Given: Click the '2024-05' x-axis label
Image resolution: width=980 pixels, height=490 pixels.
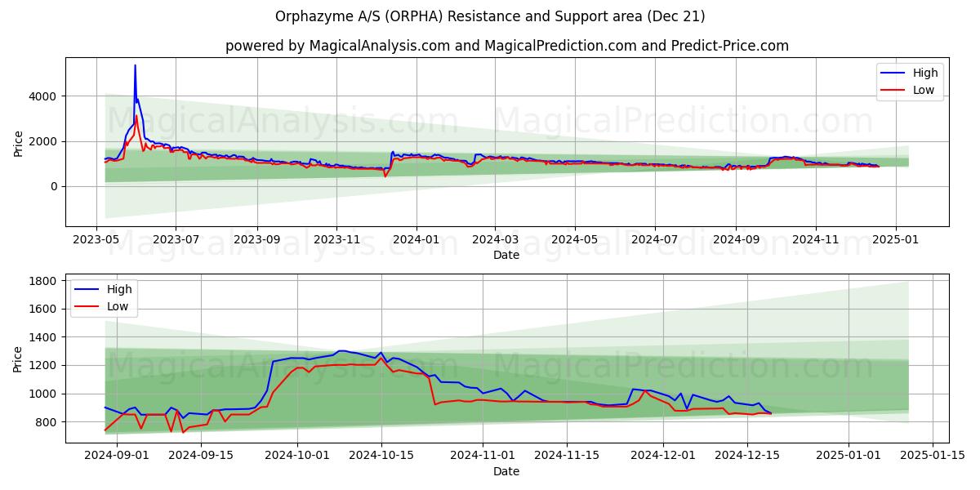Looking at the screenshot, I should (x=575, y=241).
